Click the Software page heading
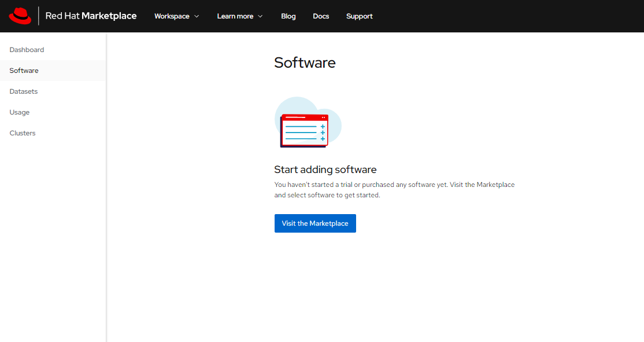Image resolution: width=644 pixels, height=342 pixels. point(305,62)
